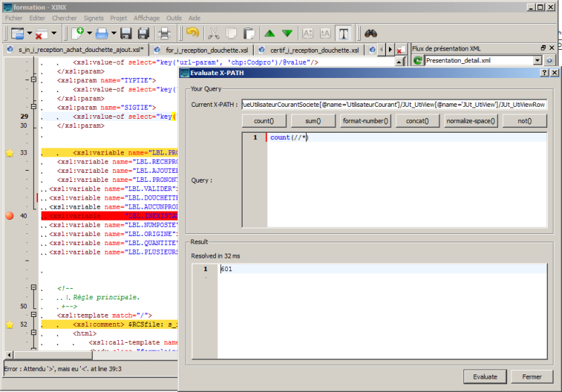Open dropdown arrow beside project window icon

[x=30, y=33]
